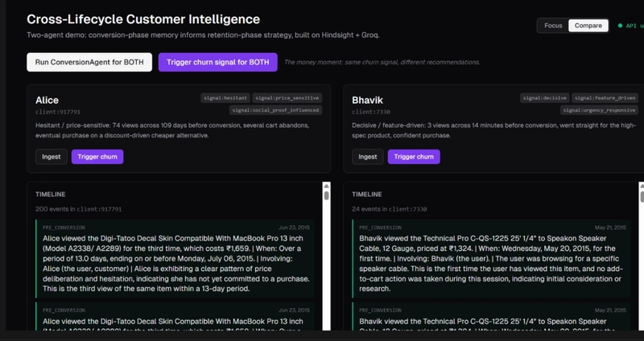This screenshot has height=341, width=644.
Task: Click the up arrow on Alice's timeline scrollbar
Action: click(x=326, y=186)
